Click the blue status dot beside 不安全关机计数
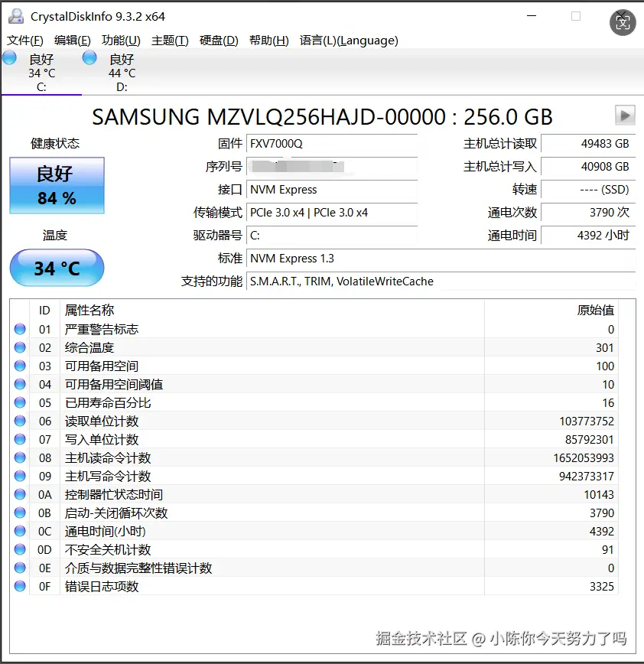The image size is (644, 664). [x=19, y=549]
